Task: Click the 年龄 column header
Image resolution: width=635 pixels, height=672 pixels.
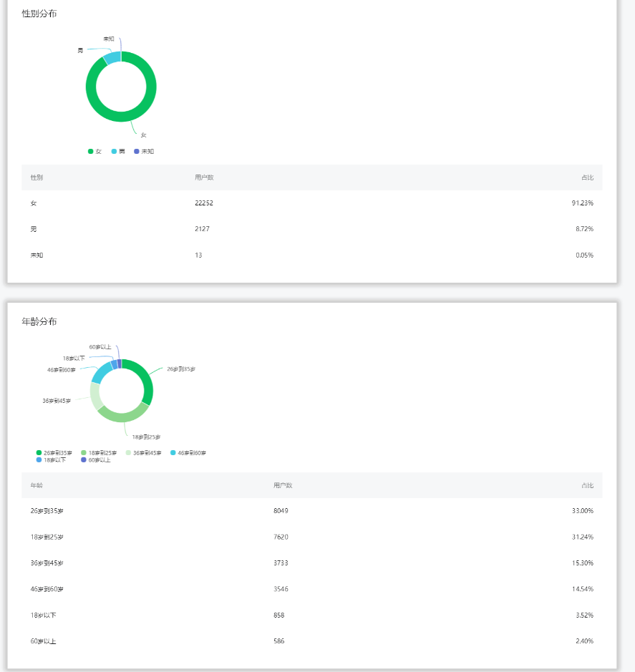Action: tap(37, 485)
